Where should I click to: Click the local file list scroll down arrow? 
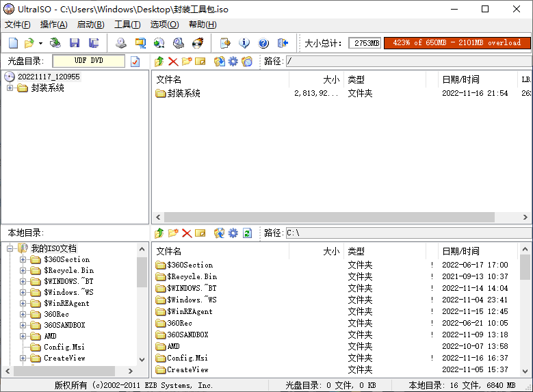(x=525, y=371)
